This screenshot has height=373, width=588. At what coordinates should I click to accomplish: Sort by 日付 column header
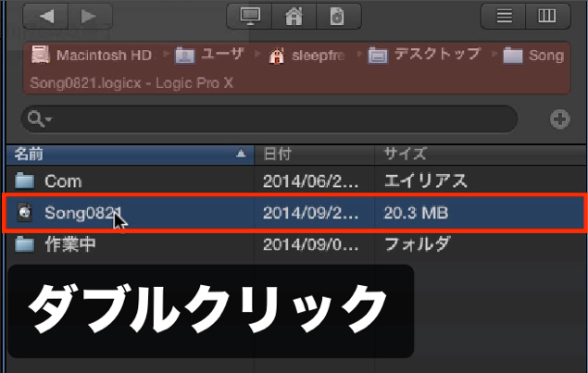314,154
